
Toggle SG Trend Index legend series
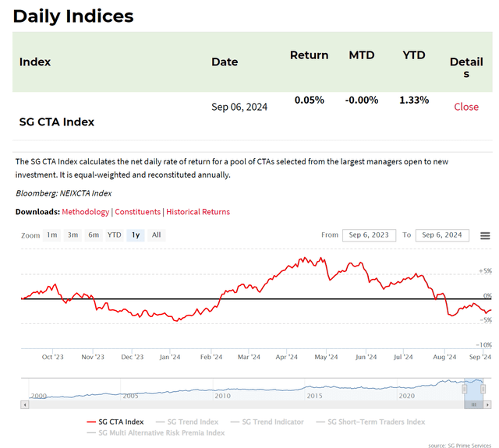[187, 422]
